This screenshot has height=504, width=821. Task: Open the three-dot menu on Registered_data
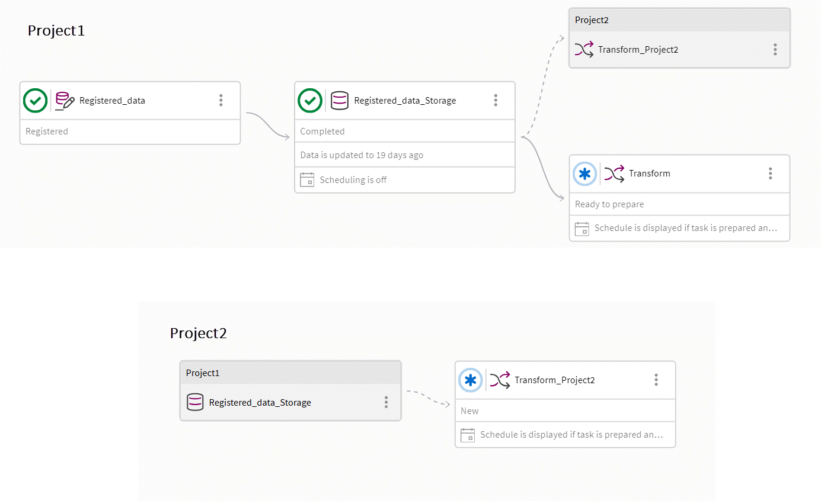click(x=221, y=100)
